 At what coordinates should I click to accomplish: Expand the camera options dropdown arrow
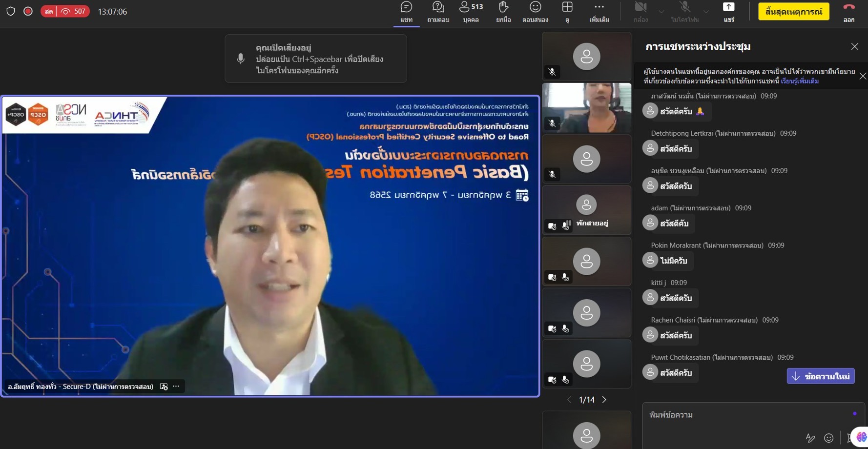pyautogui.click(x=661, y=12)
